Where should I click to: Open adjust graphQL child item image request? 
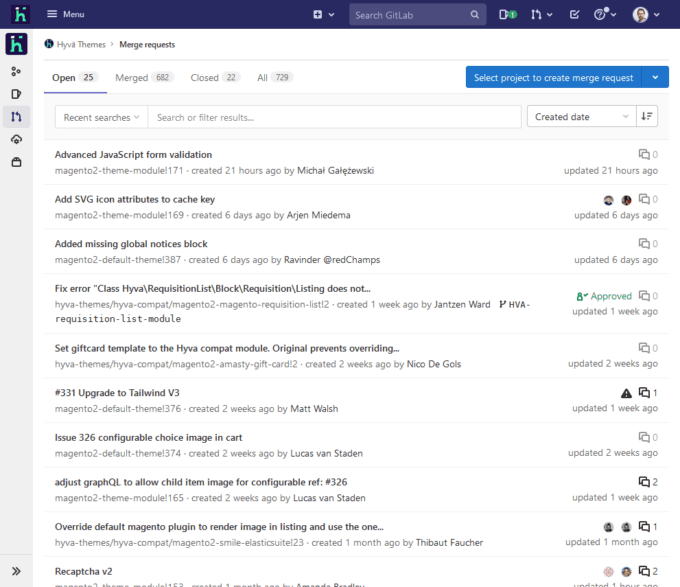tap(201, 482)
